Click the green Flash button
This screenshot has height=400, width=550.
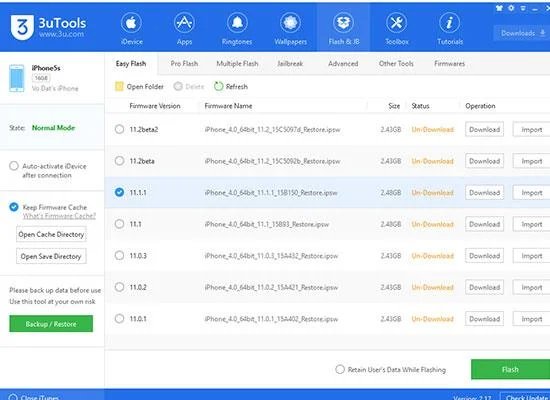510,369
